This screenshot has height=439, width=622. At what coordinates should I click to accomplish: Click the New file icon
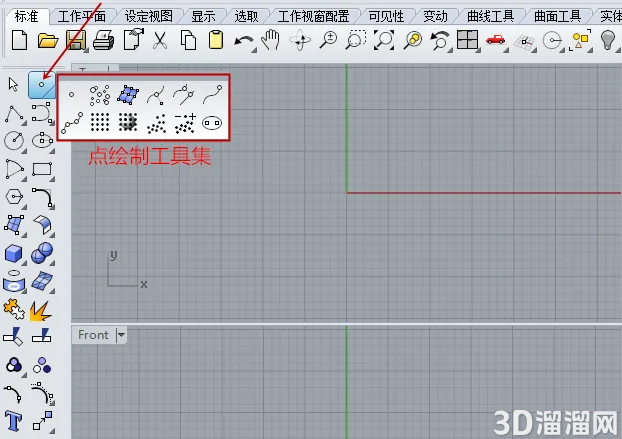tap(19, 40)
